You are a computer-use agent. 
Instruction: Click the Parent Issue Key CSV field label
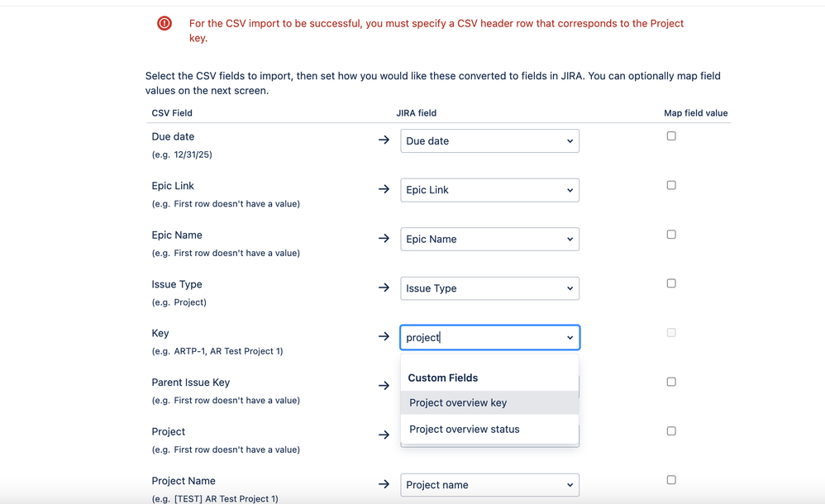pos(190,383)
